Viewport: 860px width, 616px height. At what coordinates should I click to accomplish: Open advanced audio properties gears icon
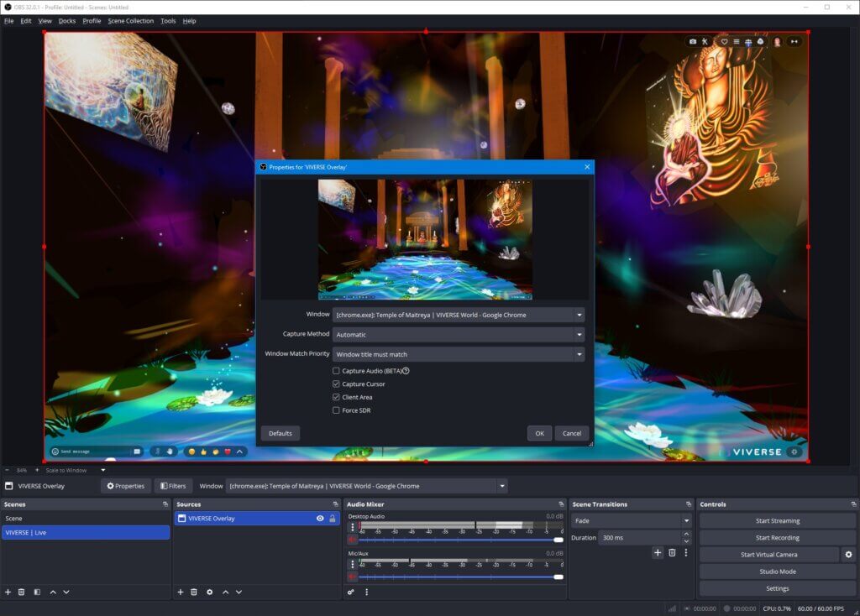tap(351, 592)
